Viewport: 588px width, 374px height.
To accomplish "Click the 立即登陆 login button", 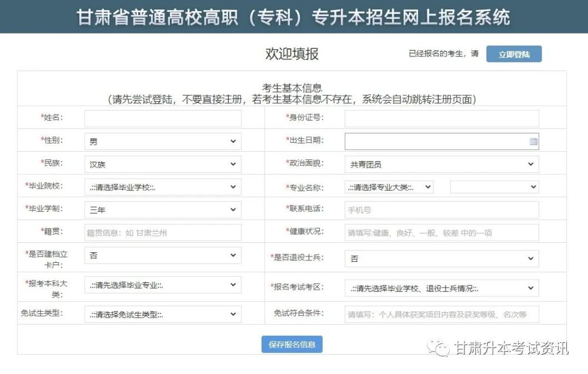I will [x=513, y=54].
